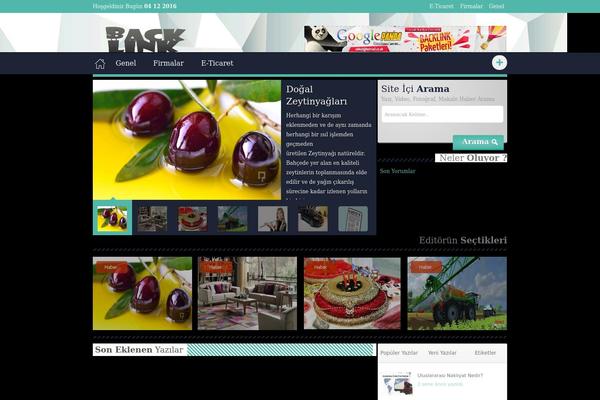Screen dimensions: 600x400
Task: Click the Backlink site logo
Action: pos(145,39)
